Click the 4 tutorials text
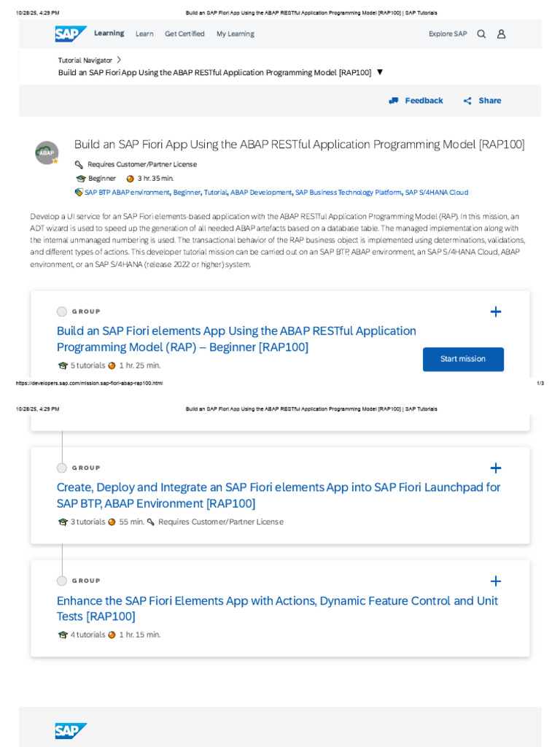 pos(88,635)
